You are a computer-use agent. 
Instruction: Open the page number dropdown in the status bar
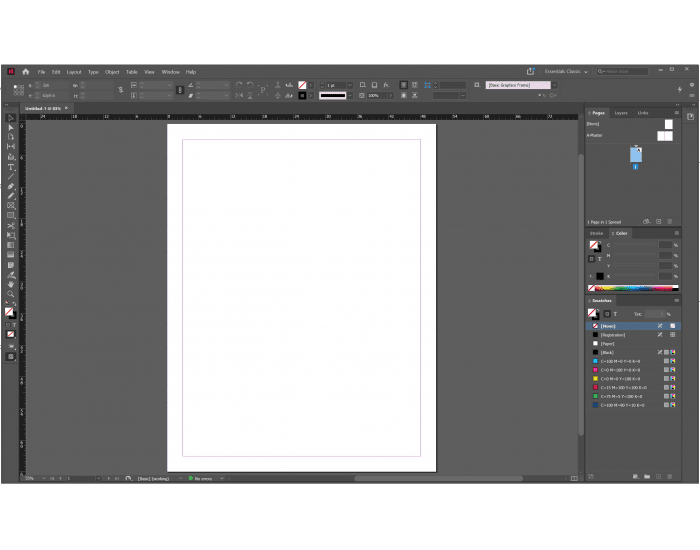(x=98, y=479)
